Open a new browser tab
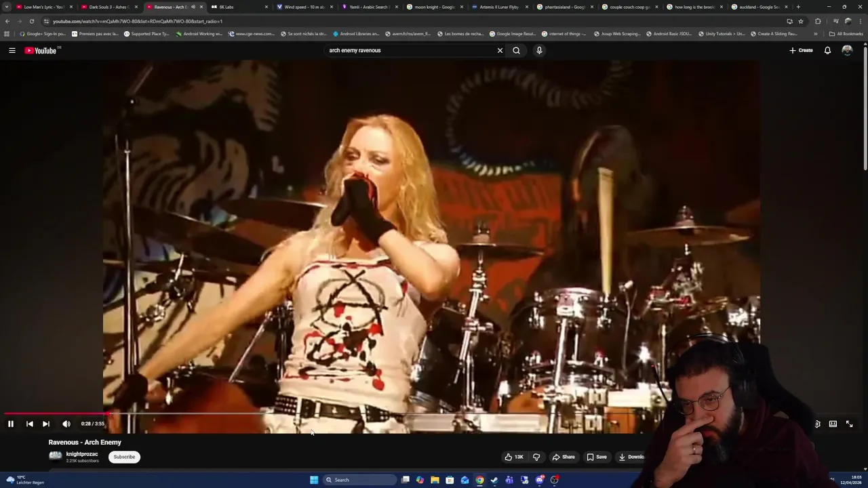 798,7
